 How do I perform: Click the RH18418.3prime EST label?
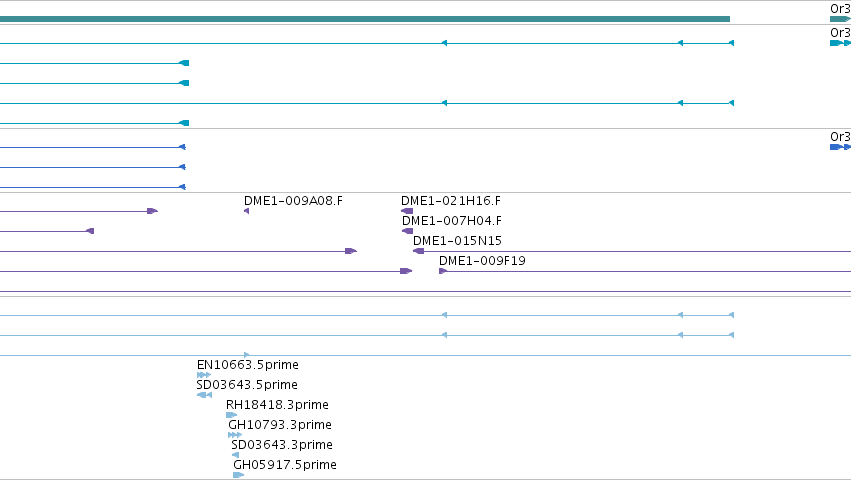point(277,405)
